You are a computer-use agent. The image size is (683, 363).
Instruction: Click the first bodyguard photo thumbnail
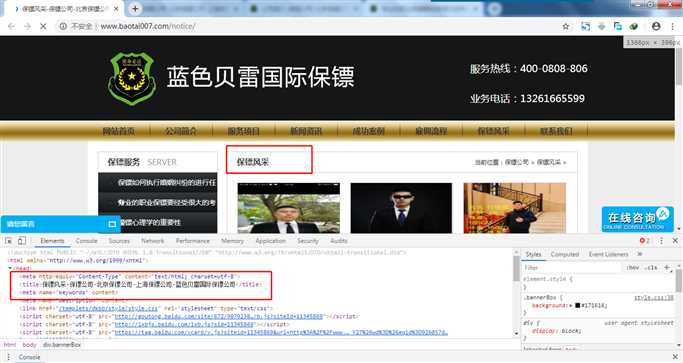(x=288, y=208)
